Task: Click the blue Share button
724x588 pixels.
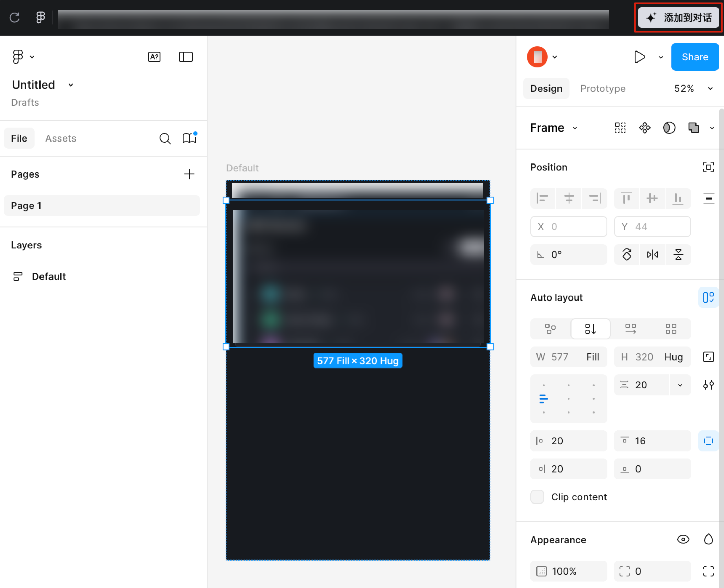Action: (694, 57)
